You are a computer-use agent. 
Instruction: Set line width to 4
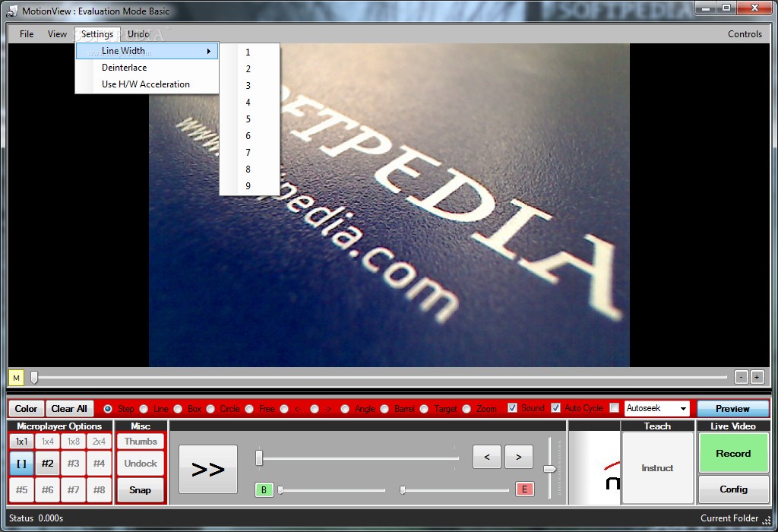[250, 103]
